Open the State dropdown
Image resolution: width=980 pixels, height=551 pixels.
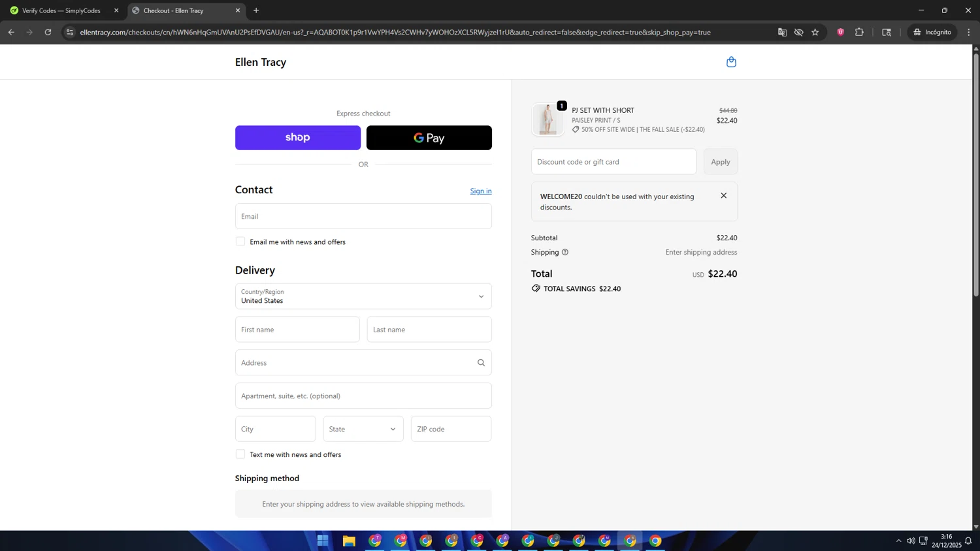[363, 429]
